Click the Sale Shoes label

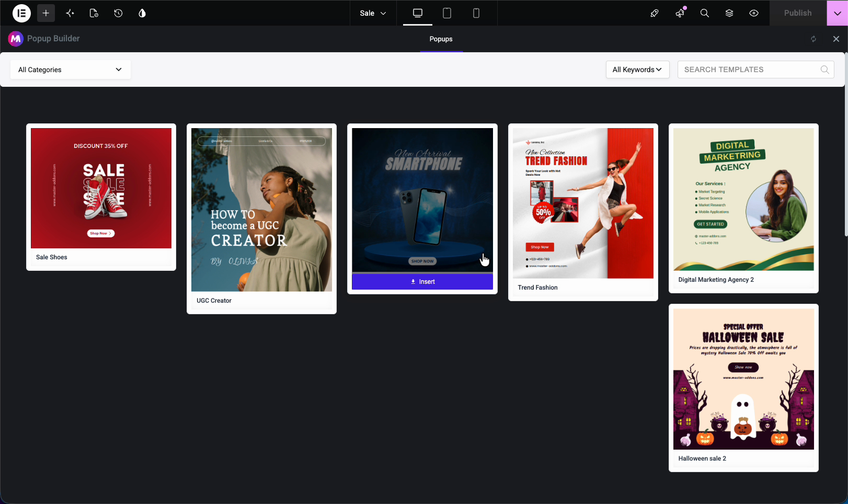[x=52, y=257]
